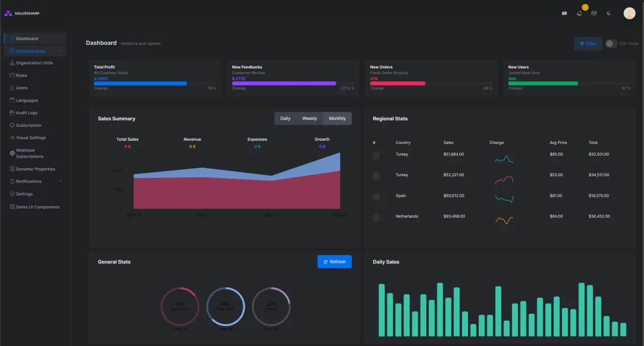Click the Total Profit blue progress bar

tap(140, 83)
